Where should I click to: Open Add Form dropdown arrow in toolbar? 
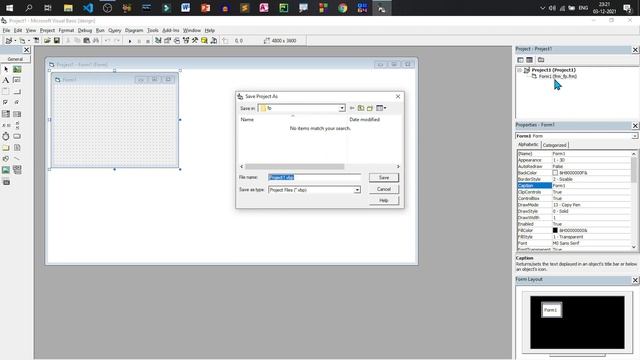29,41
